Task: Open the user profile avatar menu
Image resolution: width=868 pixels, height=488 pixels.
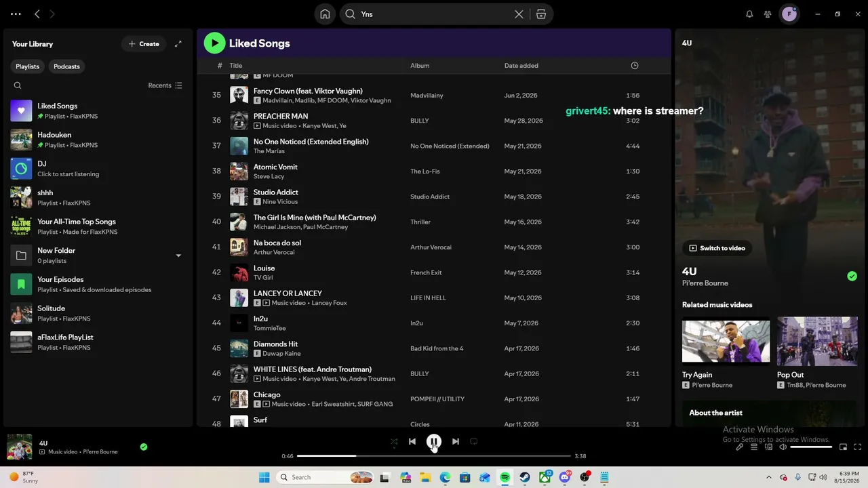Action: coord(789,14)
